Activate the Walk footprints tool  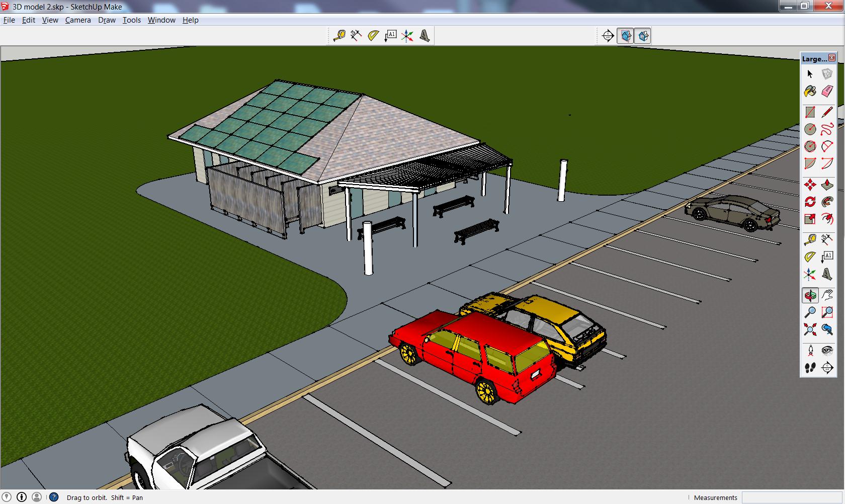point(810,368)
